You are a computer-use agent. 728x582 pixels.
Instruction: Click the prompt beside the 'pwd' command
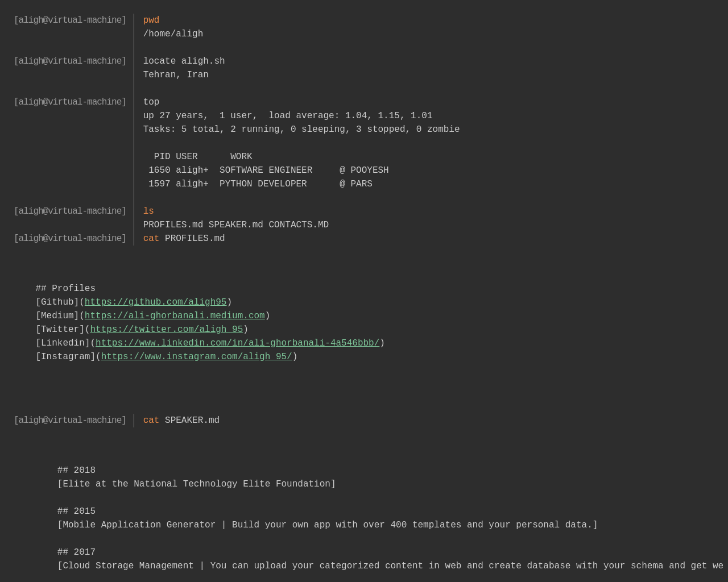click(70, 20)
